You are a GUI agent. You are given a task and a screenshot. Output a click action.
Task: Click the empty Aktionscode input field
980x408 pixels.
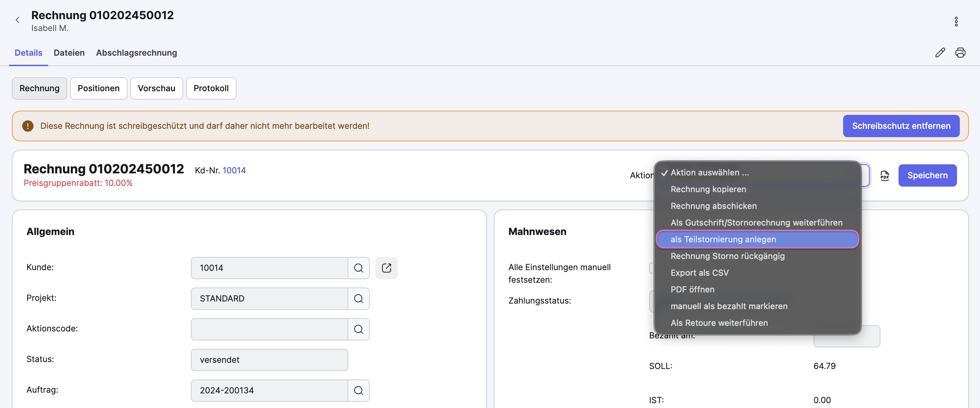point(269,329)
